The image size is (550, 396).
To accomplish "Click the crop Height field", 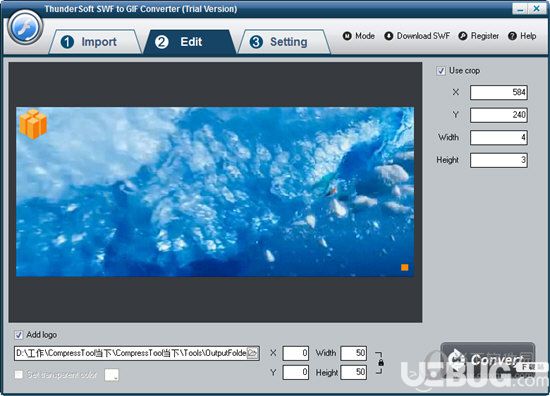I will [x=499, y=160].
